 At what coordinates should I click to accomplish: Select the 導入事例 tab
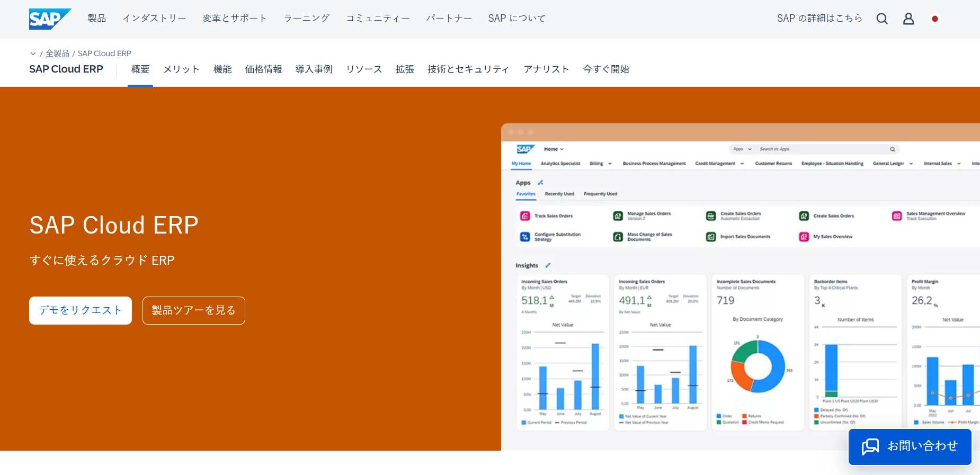click(x=314, y=69)
